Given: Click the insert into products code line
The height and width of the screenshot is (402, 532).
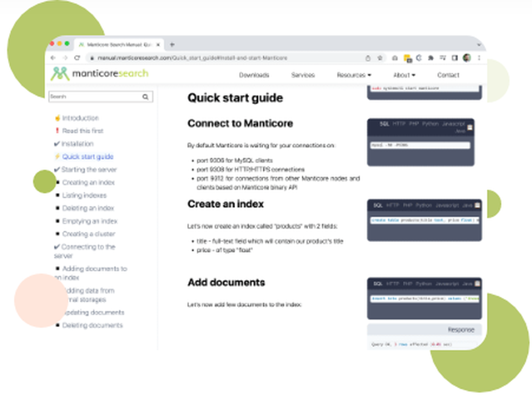Looking at the screenshot, I should 425,299.
